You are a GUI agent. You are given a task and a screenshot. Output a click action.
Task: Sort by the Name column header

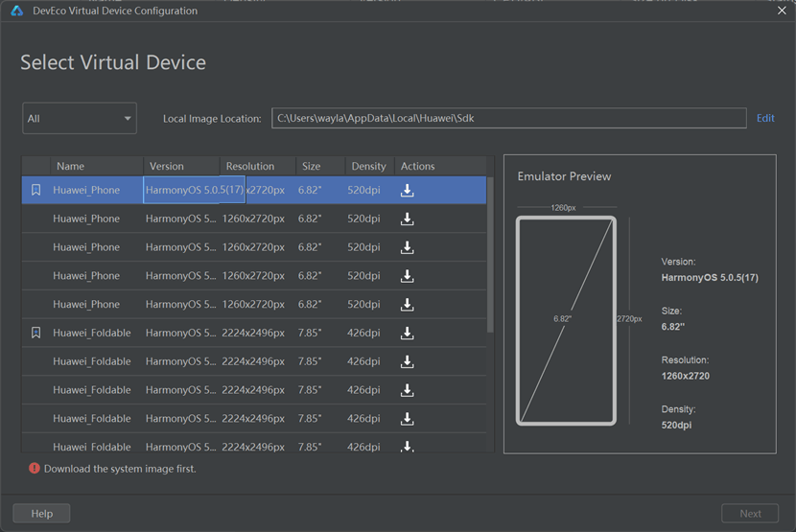(97, 166)
